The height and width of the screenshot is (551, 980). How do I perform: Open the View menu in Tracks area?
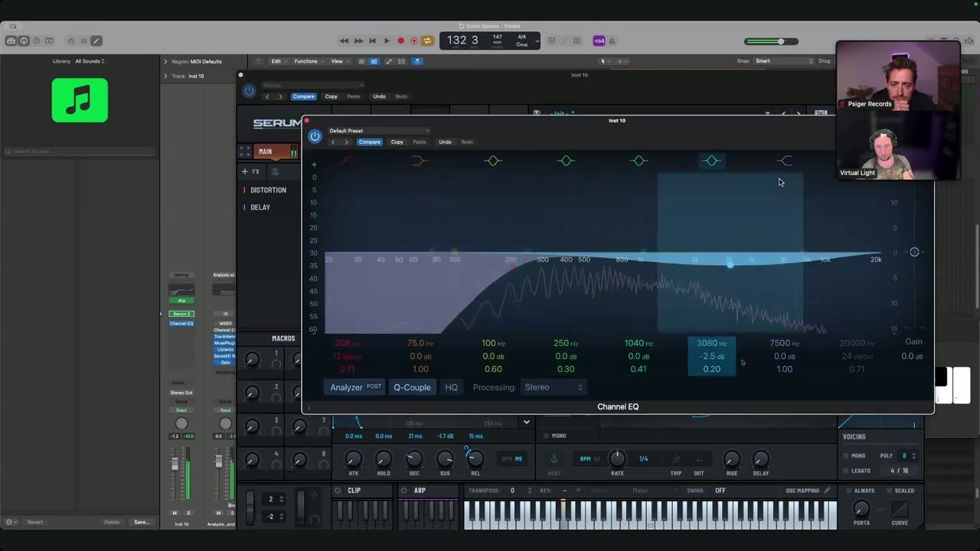[339, 61]
